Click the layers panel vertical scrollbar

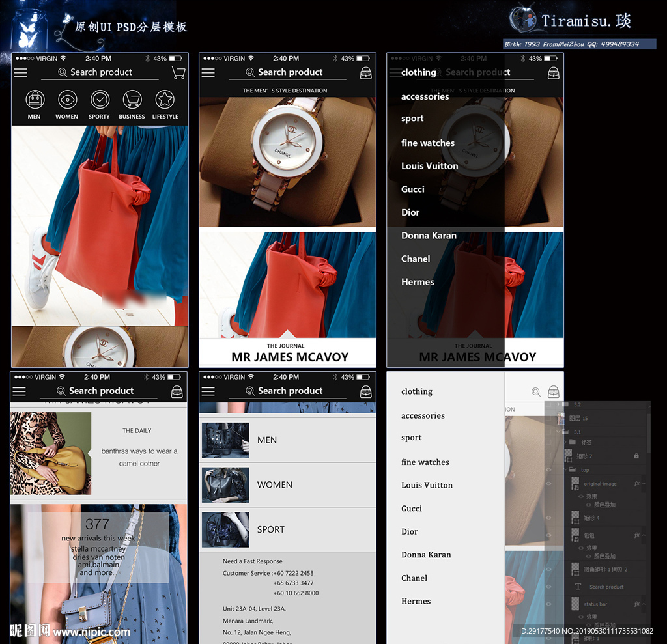click(x=648, y=434)
